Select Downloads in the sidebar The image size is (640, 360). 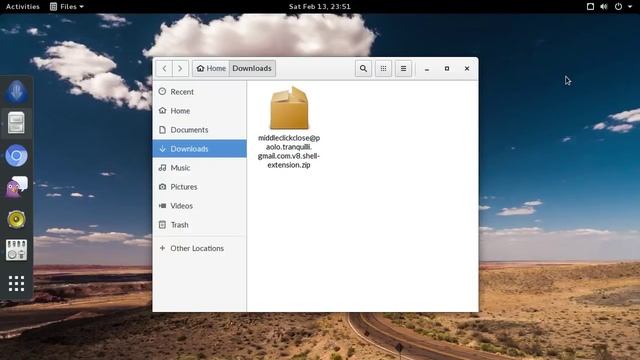point(200,149)
